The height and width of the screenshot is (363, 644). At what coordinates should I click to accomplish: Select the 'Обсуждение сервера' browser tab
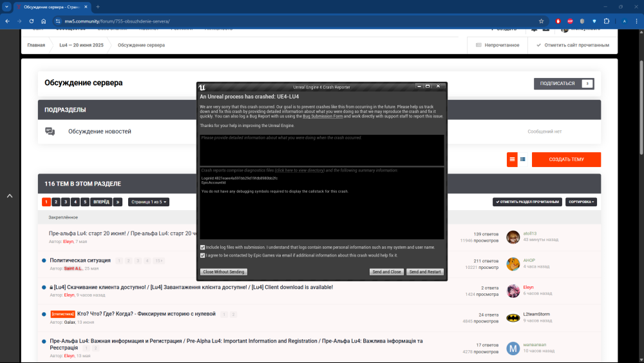50,6
